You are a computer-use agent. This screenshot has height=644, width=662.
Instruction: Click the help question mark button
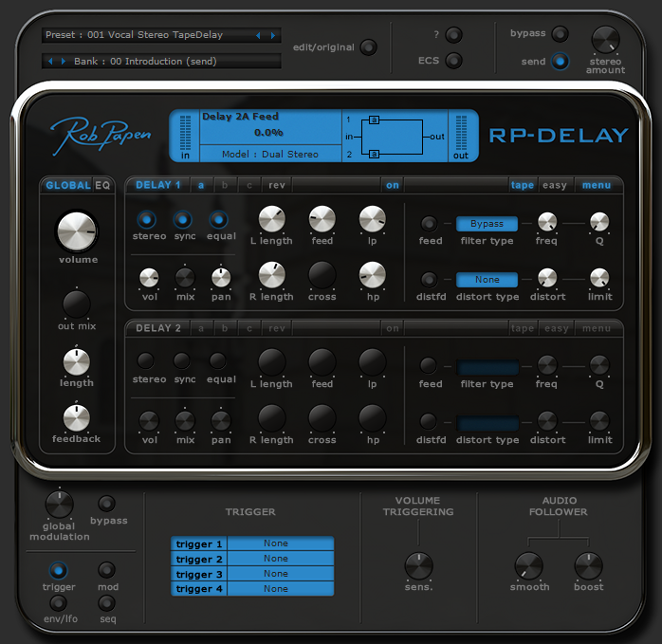pyautogui.click(x=454, y=35)
